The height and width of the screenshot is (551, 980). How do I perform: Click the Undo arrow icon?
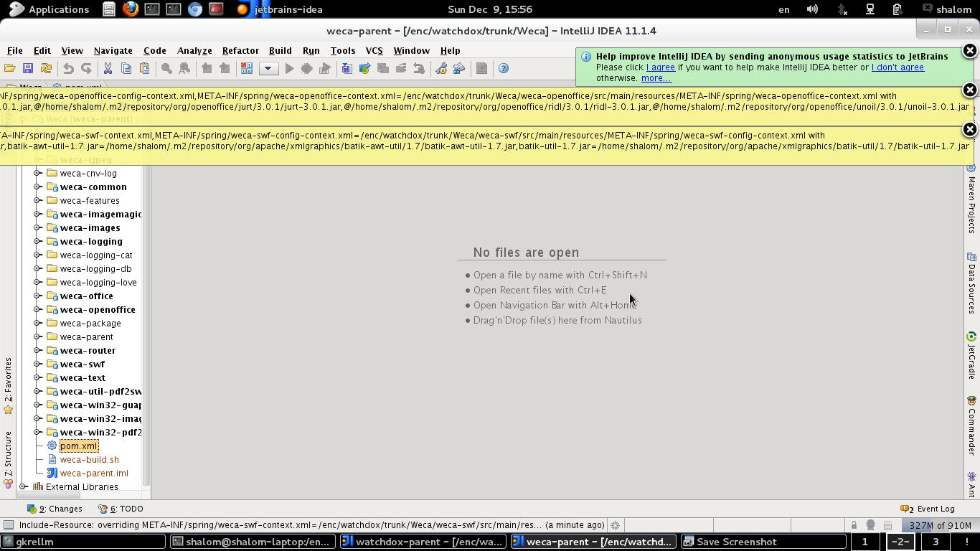(68, 68)
